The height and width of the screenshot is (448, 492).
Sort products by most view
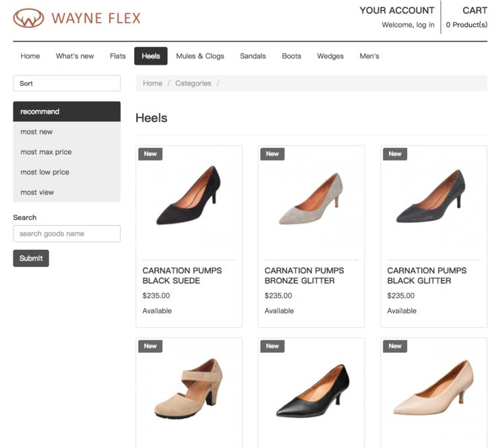coord(37,193)
